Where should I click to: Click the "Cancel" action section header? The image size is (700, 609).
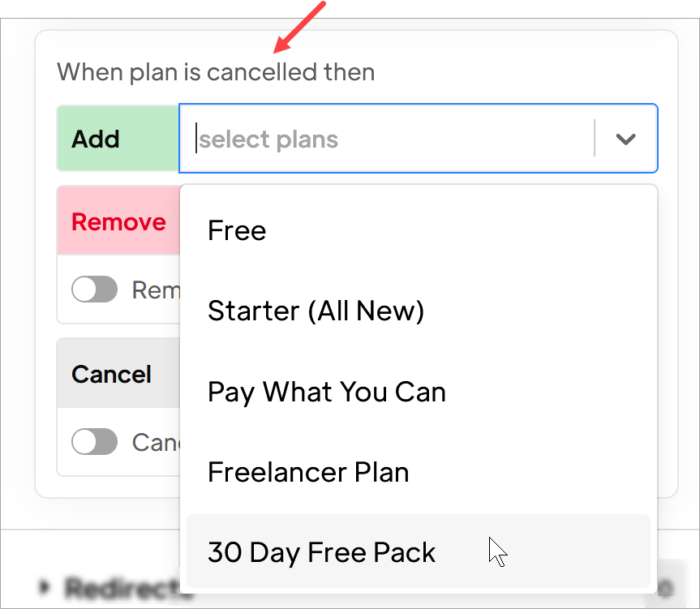point(110,374)
